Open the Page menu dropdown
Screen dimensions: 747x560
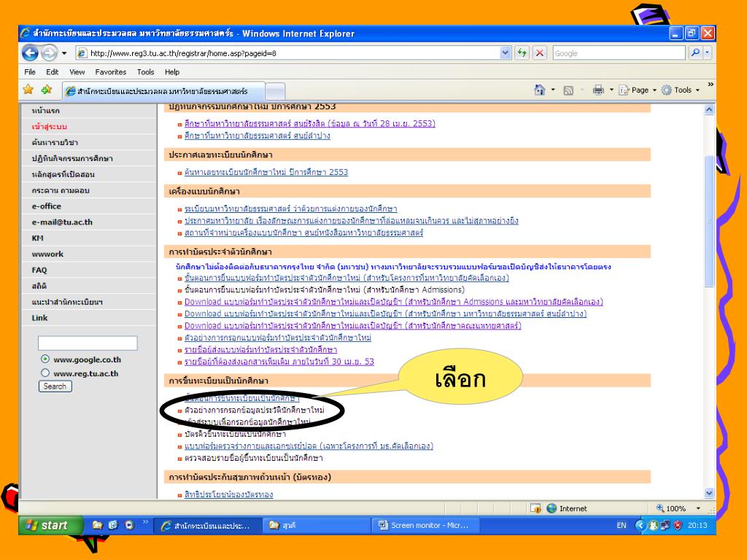pos(638,90)
